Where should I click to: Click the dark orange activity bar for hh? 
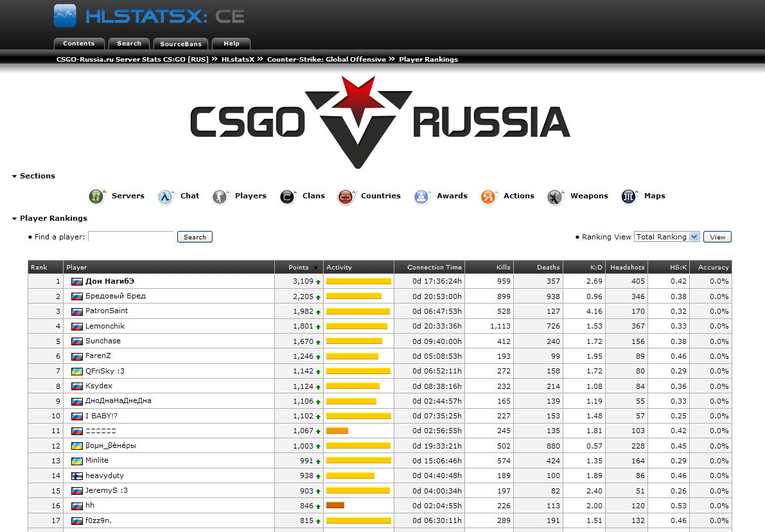(335, 506)
